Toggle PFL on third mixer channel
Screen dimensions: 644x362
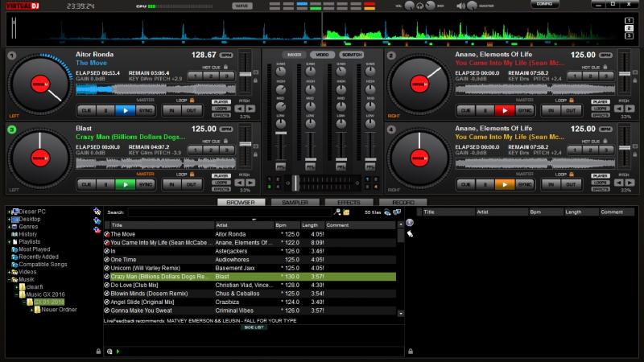(x=341, y=167)
